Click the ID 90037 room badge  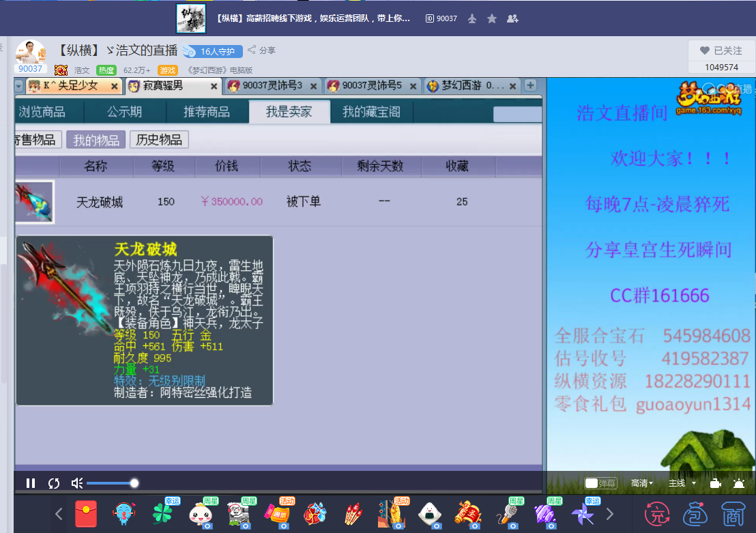[x=441, y=18]
